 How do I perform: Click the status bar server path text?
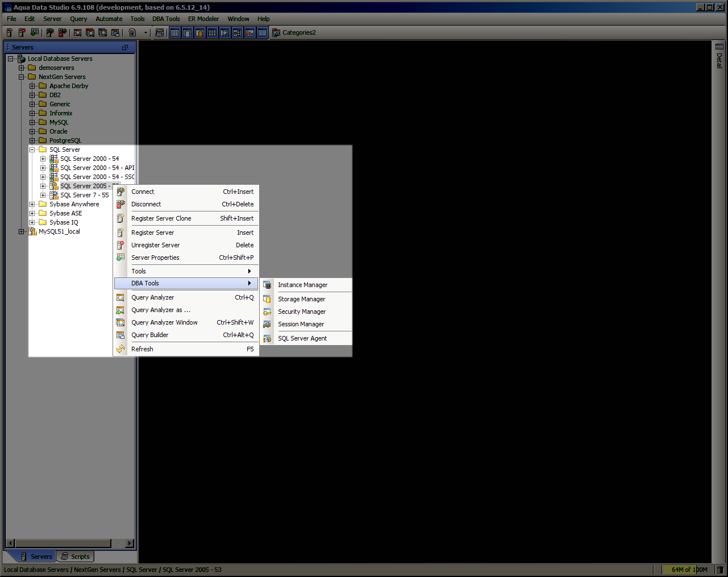[113, 570]
